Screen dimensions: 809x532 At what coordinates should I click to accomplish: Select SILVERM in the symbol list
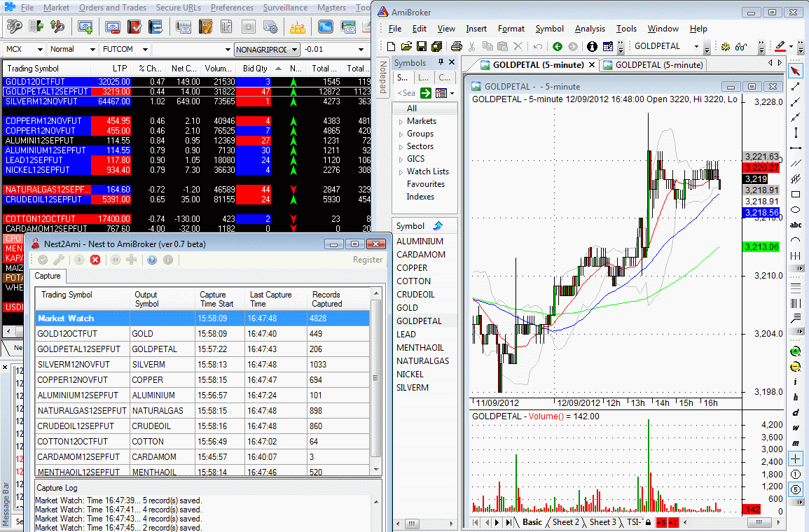(x=413, y=388)
